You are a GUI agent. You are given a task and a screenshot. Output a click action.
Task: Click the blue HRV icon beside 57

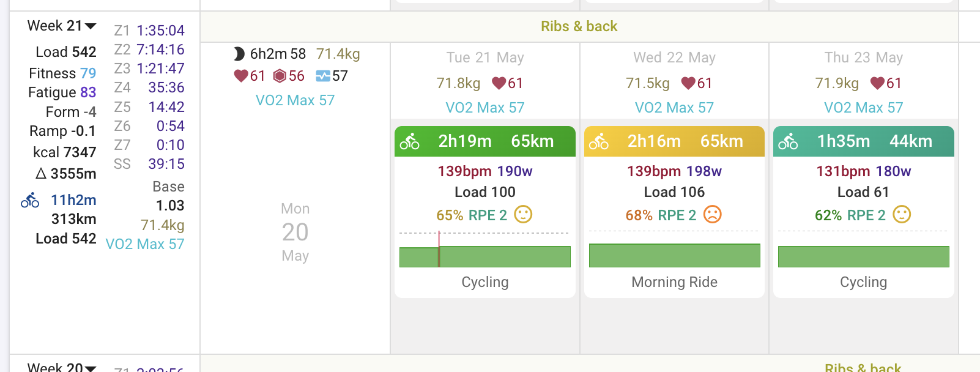click(322, 76)
